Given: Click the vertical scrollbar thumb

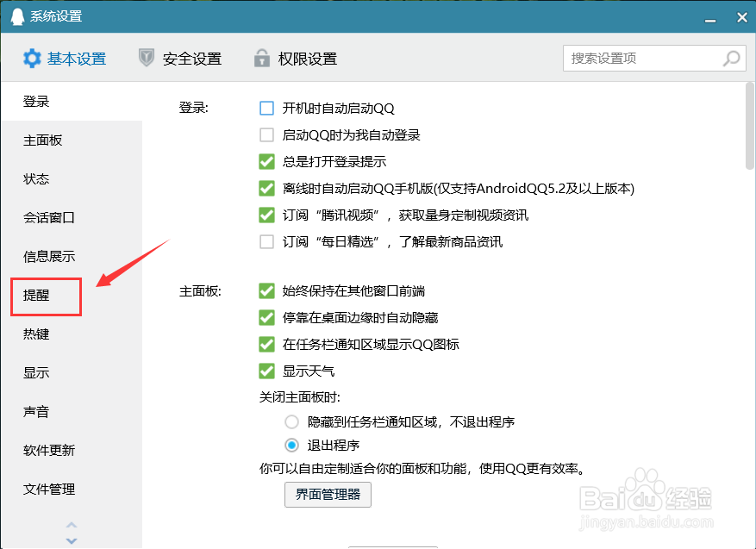Looking at the screenshot, I should pos(750,127).
